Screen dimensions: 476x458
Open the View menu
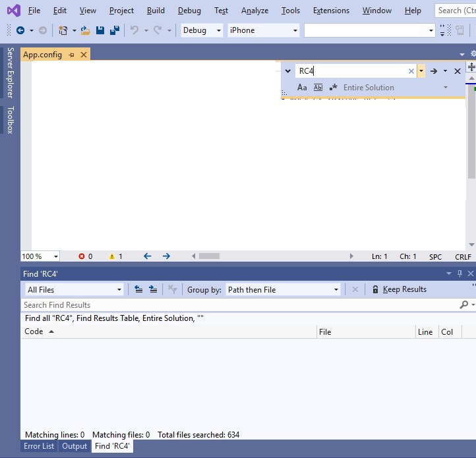[x=88, y=11]
